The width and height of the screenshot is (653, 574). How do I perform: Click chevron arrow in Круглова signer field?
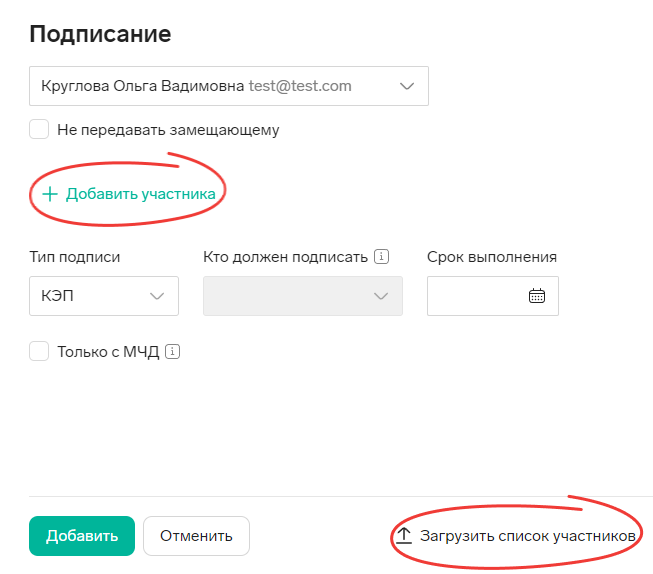pyautogui.click(x=407, y=86)
